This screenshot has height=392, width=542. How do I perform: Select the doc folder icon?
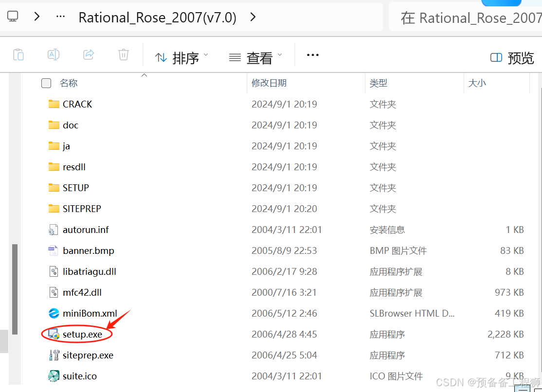[54, 125]
